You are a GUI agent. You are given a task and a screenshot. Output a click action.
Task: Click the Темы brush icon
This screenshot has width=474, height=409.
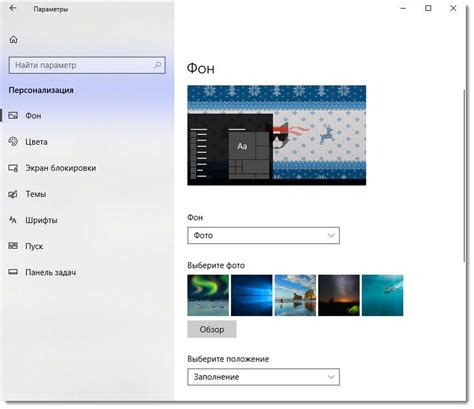(x=13, y=194)
